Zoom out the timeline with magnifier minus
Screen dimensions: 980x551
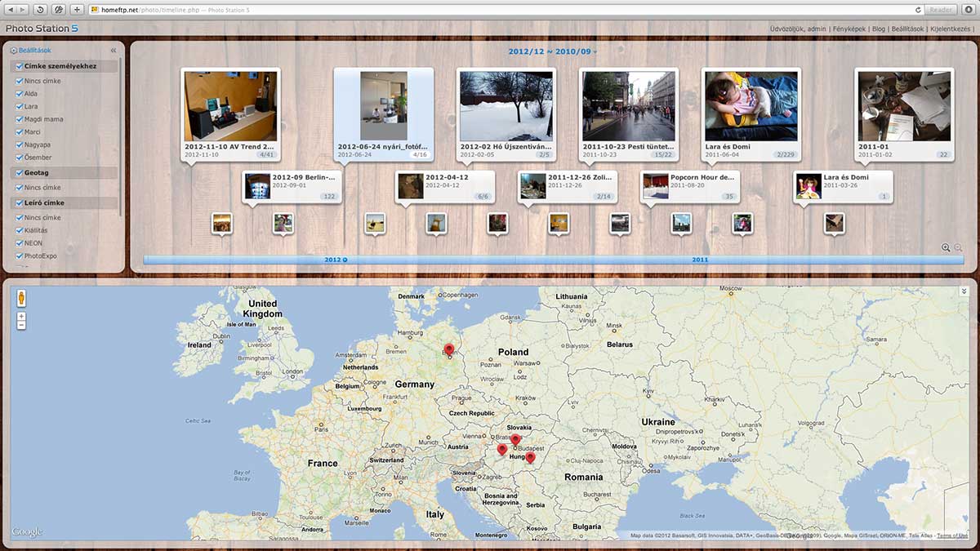click(x=958, y=247)
